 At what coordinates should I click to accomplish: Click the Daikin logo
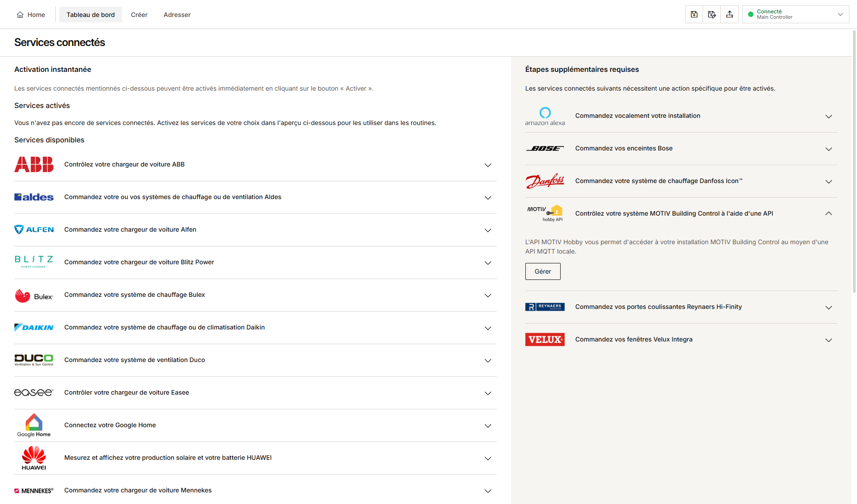coord(34,327)
